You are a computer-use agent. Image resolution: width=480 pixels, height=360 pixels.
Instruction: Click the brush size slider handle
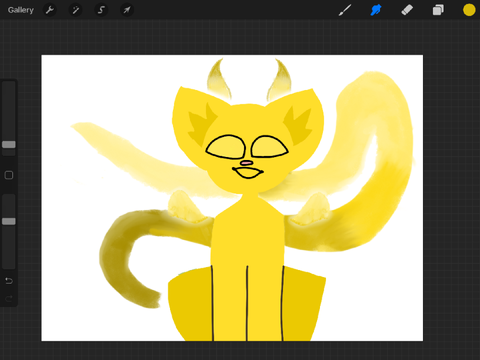coord(9,144)
